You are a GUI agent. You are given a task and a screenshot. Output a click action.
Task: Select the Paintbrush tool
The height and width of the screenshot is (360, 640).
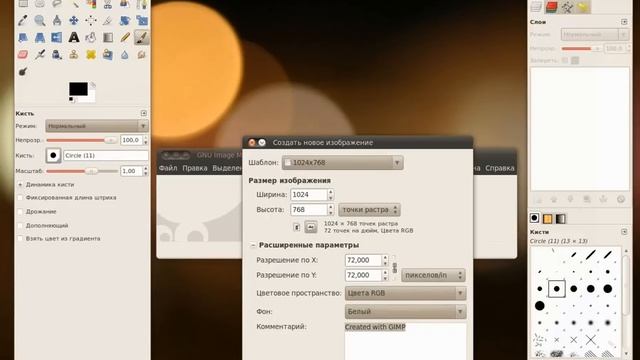coord(142,38)
